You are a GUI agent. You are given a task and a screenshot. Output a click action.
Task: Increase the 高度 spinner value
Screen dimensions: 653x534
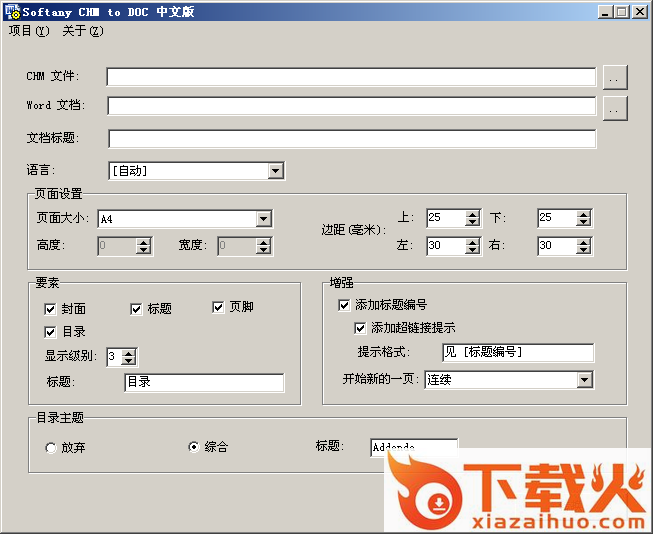143,242
